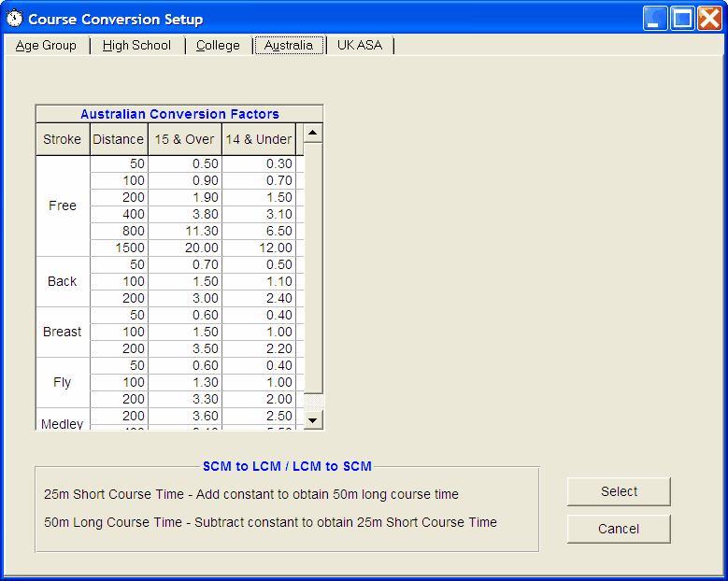Click the Distance column header
728x581 pixels.
point(119,139)
